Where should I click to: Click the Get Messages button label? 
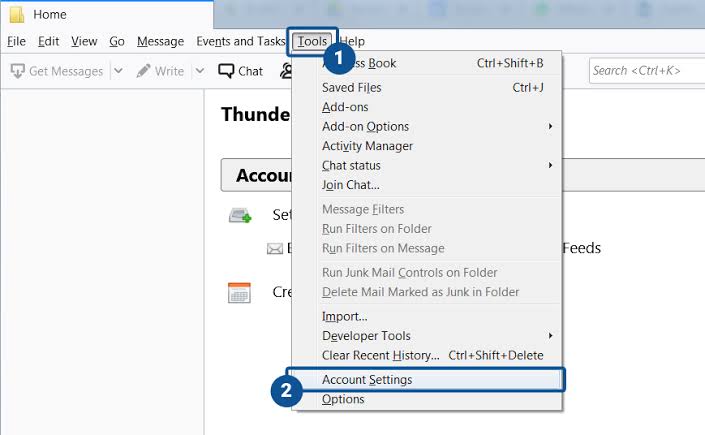click(x=66, y=71)
